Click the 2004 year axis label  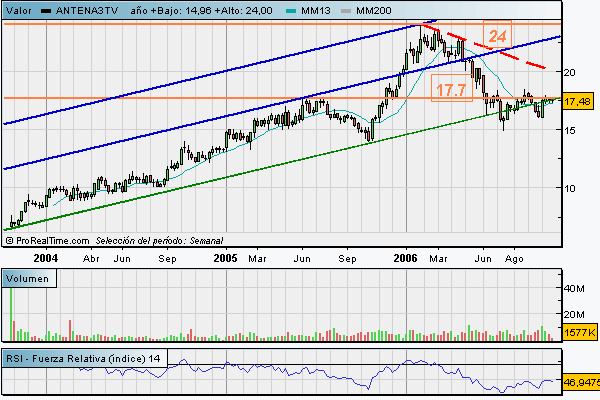point(46,258)
